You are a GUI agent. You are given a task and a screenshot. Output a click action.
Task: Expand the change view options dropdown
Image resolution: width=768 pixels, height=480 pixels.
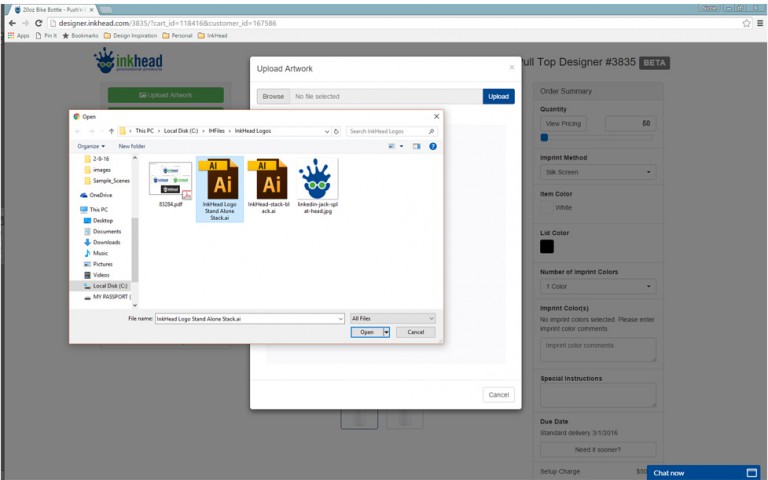402,146
